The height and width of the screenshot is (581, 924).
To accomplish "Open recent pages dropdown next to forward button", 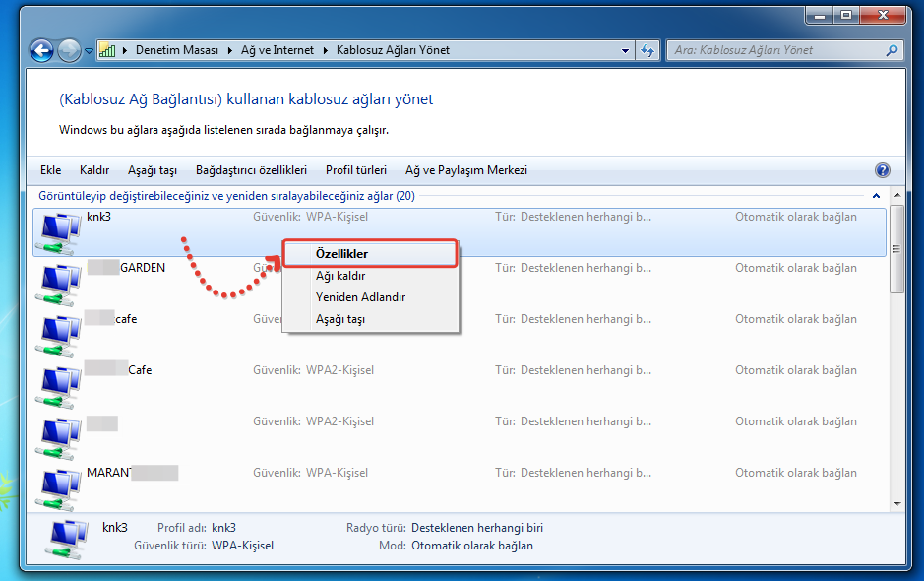I will click(90, 50).
